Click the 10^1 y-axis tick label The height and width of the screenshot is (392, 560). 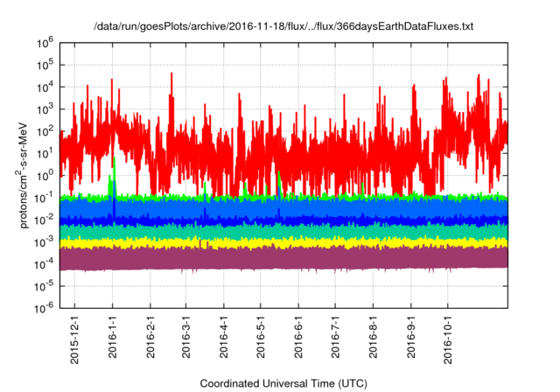point(45,154)
